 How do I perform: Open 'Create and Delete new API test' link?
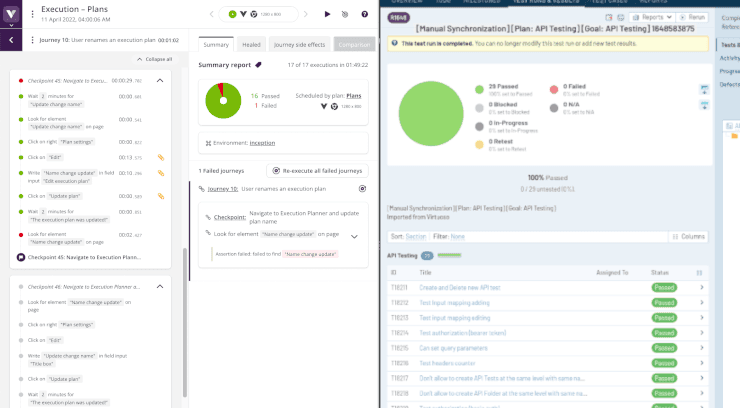pyautogui.click(x=460, y=287)
